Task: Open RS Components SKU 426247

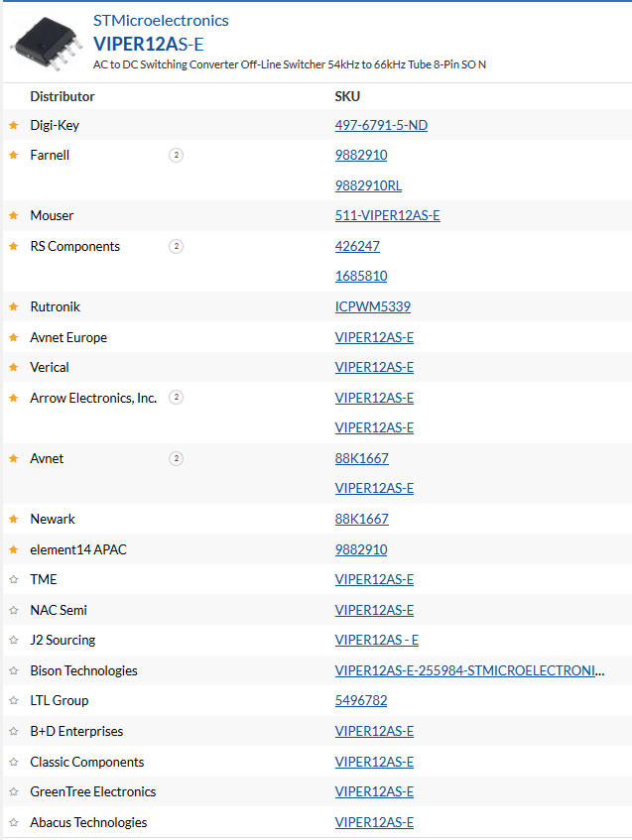Action: [357, 246]
